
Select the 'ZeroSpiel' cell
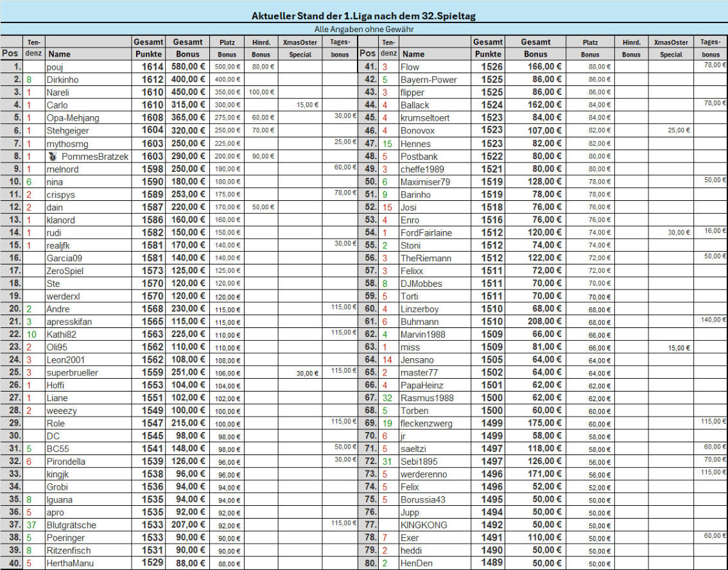tap(88, 271)
